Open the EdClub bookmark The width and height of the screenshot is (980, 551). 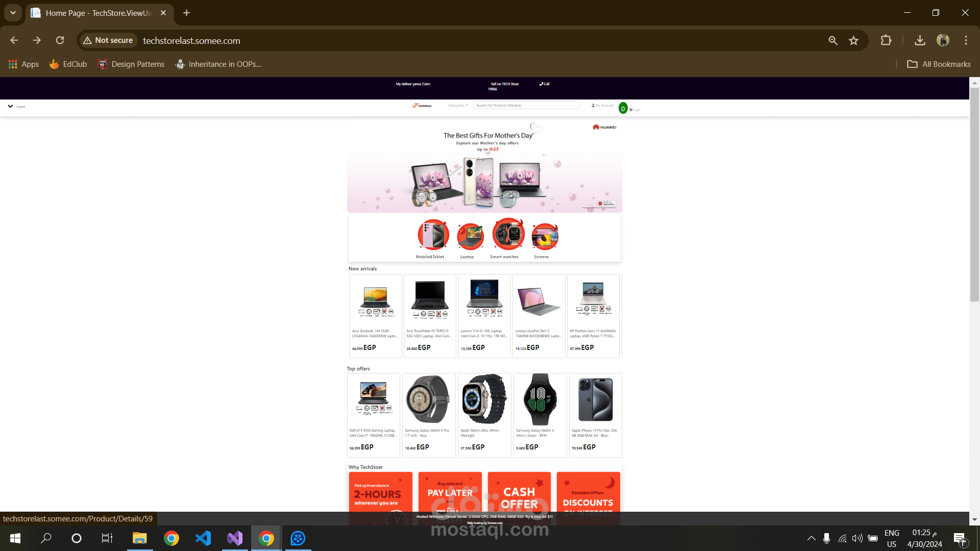coord(68,64)
